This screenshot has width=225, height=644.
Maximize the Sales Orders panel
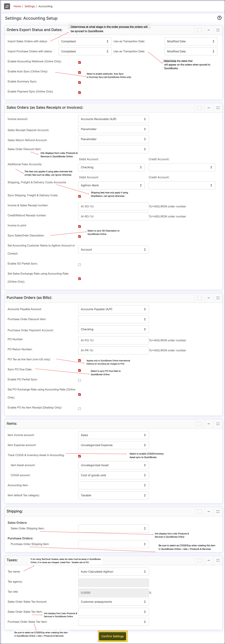coord(218,108)
